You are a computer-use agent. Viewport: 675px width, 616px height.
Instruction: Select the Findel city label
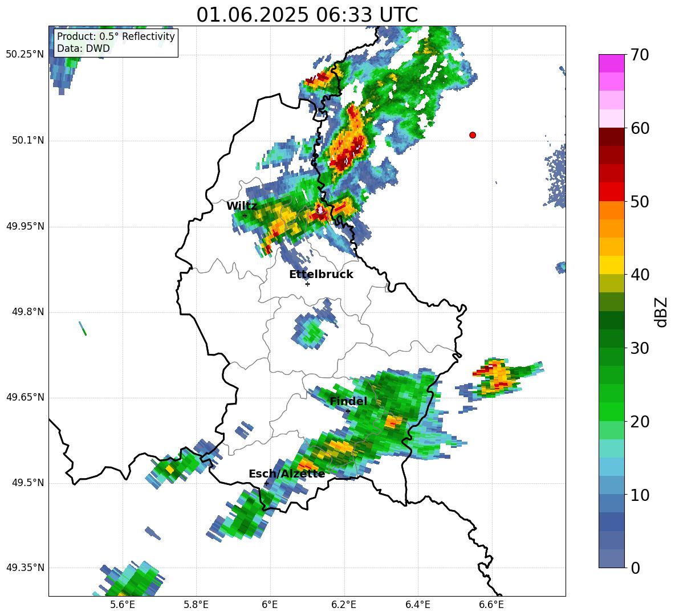[348, 401]
